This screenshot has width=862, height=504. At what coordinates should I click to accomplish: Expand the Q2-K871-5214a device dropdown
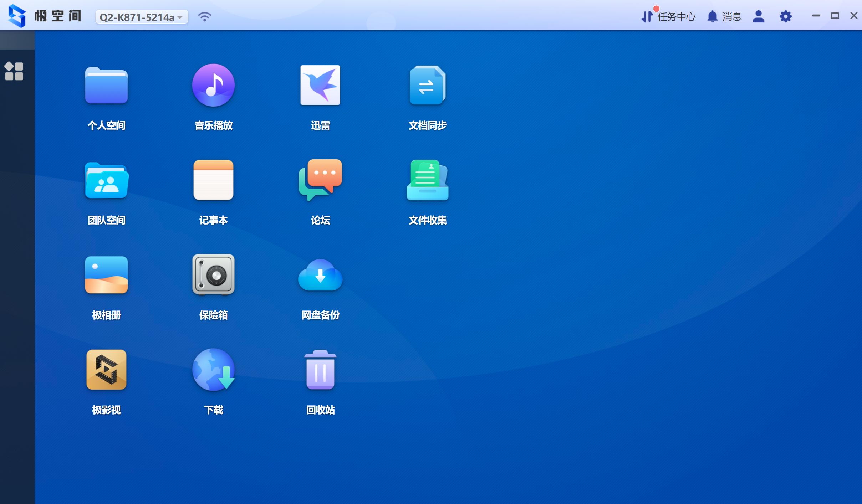click(142, 17)
